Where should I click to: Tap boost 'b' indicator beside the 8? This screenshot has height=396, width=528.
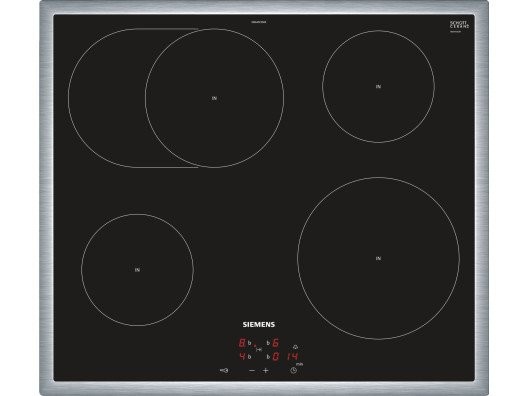pos(250,343)
